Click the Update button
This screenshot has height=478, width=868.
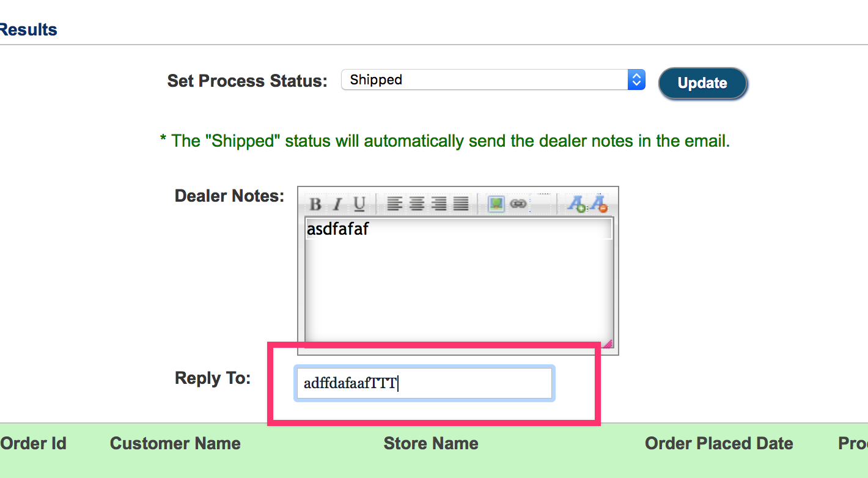[x=703, y=83]
